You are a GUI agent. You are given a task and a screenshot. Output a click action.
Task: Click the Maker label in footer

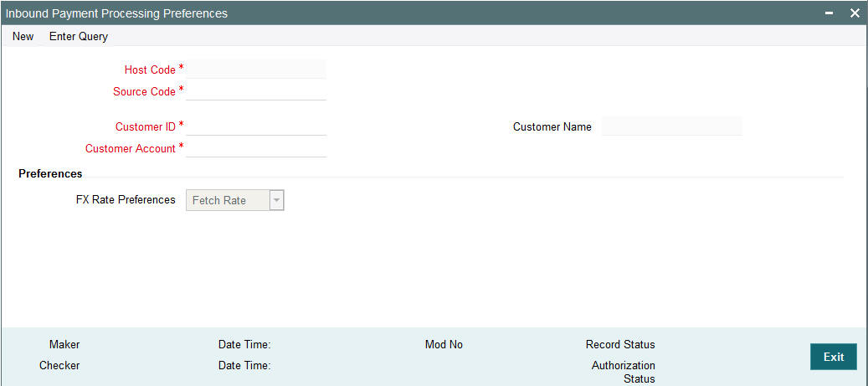[x=64, y=344]
